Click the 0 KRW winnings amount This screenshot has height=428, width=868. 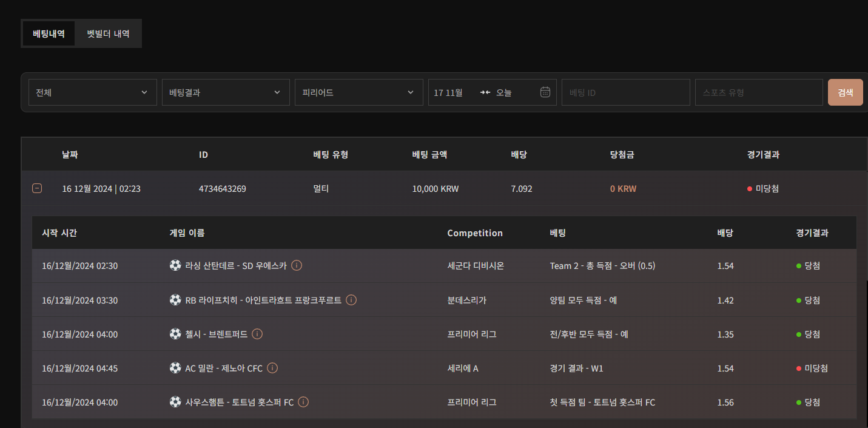click(x=623, y=189)
